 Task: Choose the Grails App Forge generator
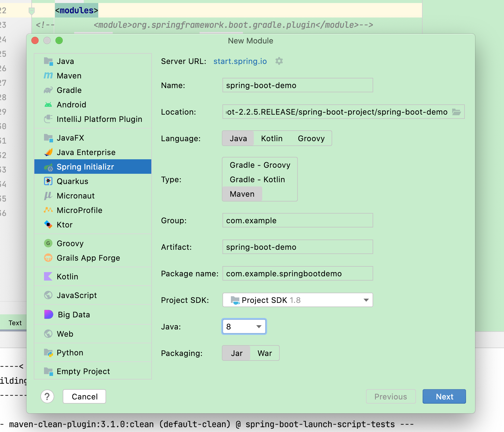88,258
